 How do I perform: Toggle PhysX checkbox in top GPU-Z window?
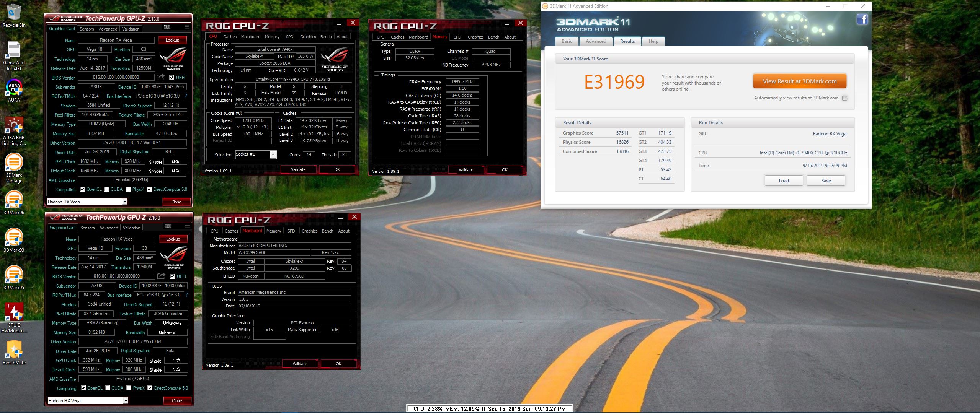tap(128, 189)
